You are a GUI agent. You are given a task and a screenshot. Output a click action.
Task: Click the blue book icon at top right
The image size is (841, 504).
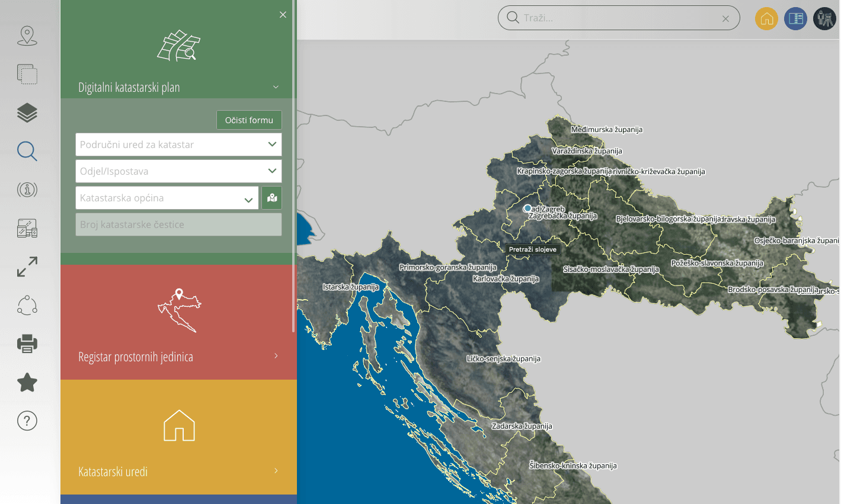[795, 18]
